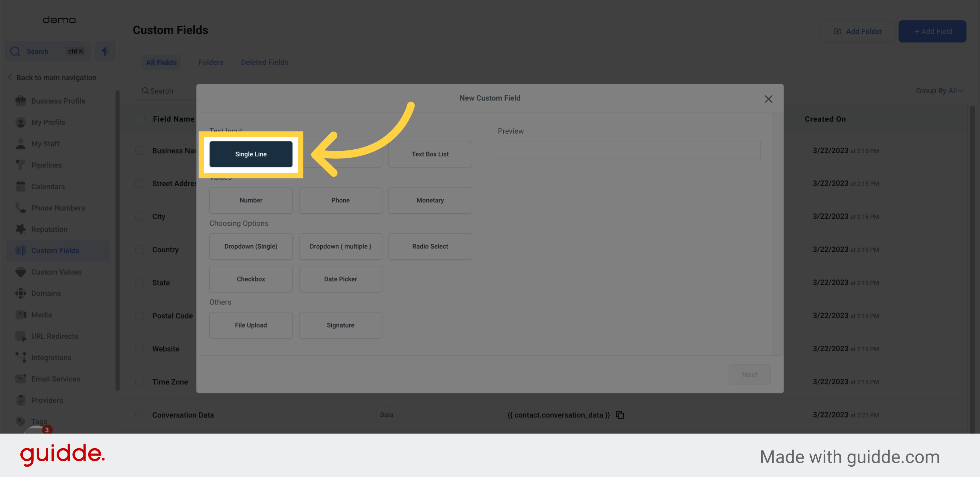This screenshot has width=980, height=477.
Task: Click the Integrations icon
Action: (x=21, y=357)
